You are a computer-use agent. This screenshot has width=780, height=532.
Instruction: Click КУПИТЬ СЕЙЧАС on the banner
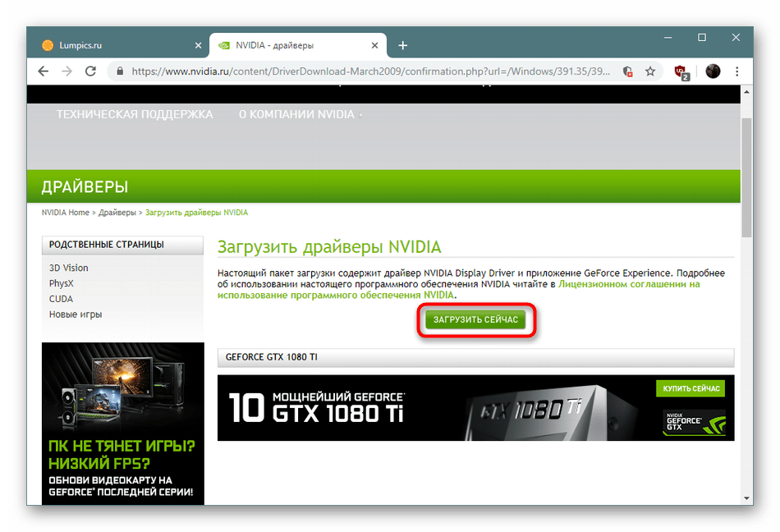[x=691, y=388]
